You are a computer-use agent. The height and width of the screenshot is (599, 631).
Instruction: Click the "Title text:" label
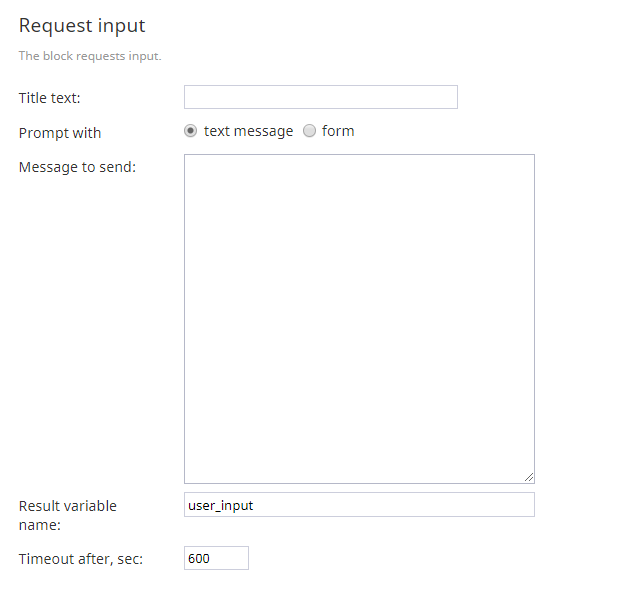click(x=49, y=98)
